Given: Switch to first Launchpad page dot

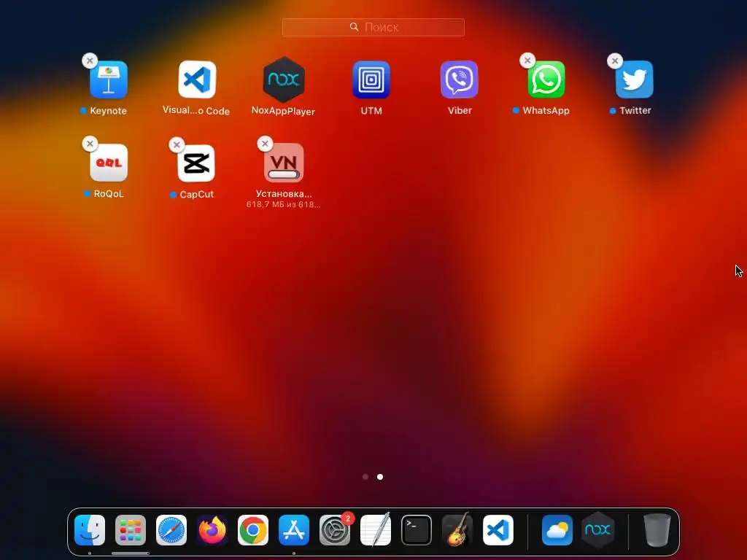Looking at the screenshot, I should pyautogui.click(x=365, y=477).
